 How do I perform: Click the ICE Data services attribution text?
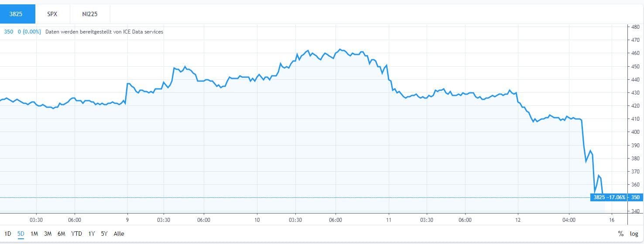(x=104, y=32)
